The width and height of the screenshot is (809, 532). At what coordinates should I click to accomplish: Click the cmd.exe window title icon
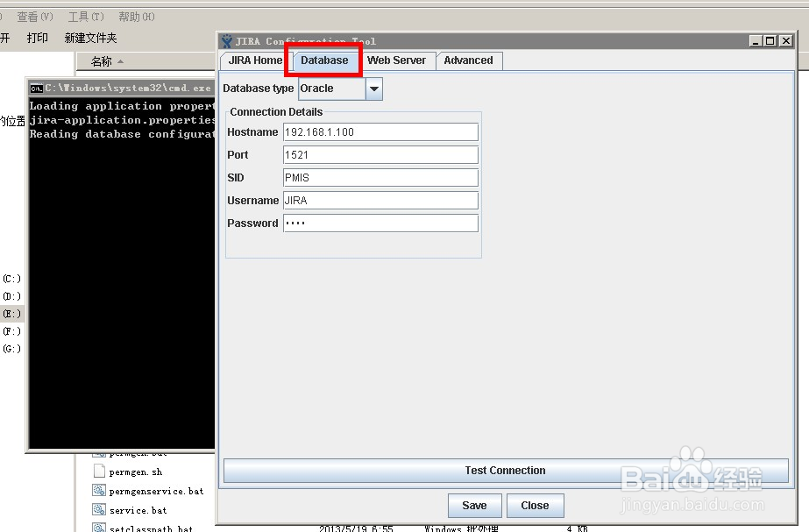click(x=36, y=89)
